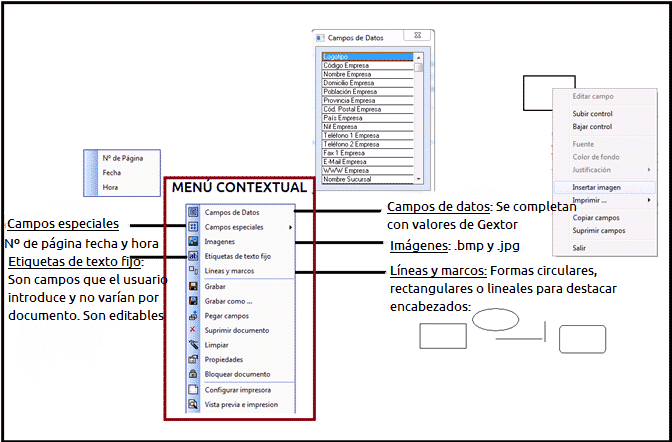
Task: Select Teléfono 1 Empresa list row
Action: (368, 135)
